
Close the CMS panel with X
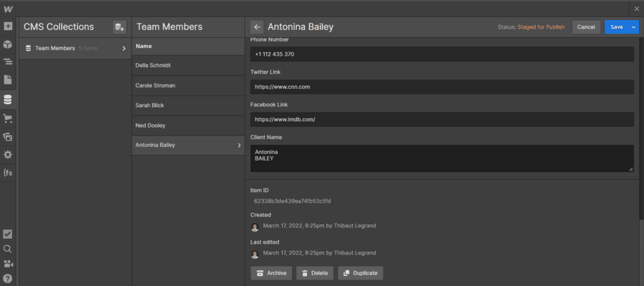pos(636,9)
